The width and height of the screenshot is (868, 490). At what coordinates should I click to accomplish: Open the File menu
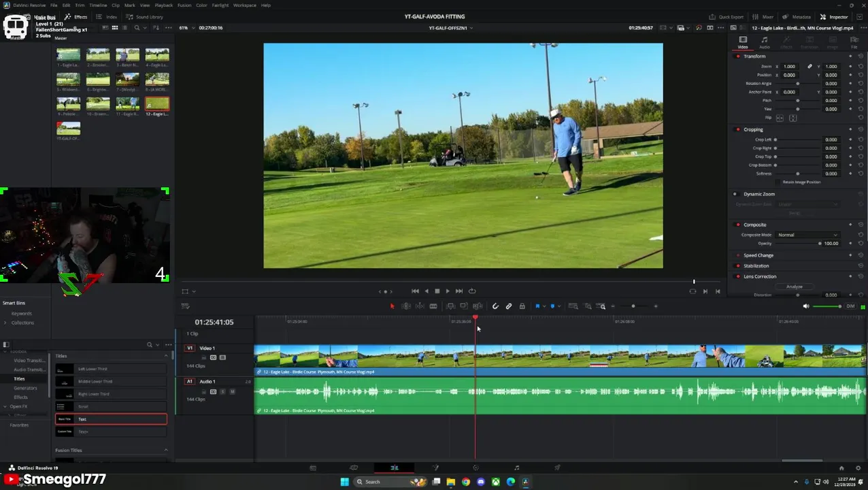[54, 5]
